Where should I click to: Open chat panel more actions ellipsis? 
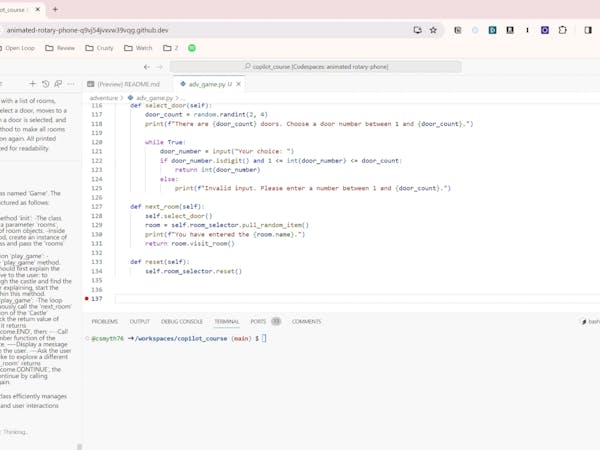click(x=71, y=84)
